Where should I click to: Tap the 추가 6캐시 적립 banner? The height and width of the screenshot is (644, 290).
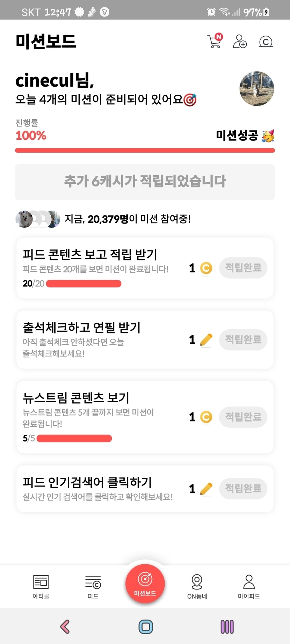(x=145, y=182)
